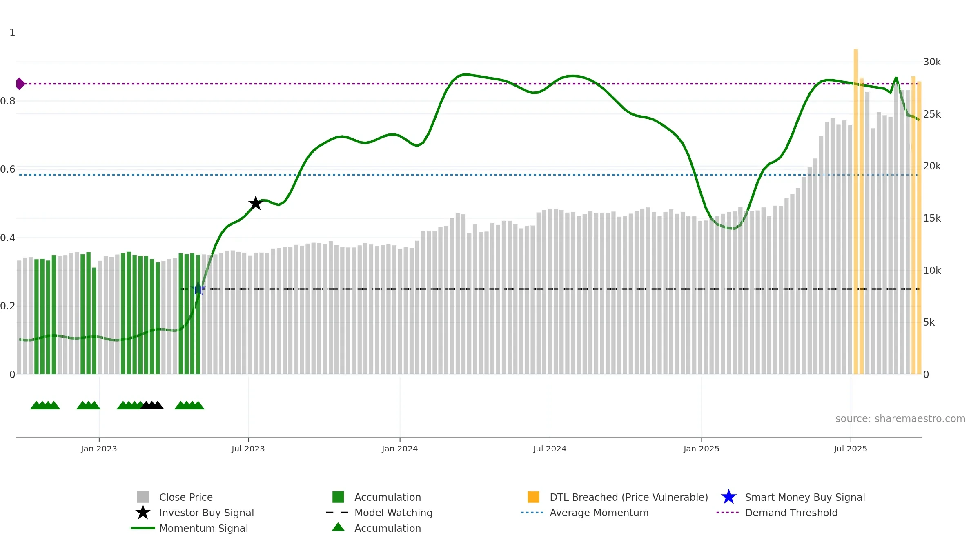Click the green triangle Accumulation legend icon
This screenshot has width=980, height=551.
(x=338, y=527)
